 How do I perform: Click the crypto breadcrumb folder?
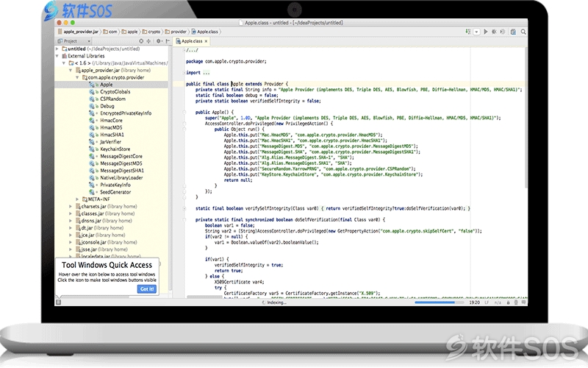click(151, 32)
